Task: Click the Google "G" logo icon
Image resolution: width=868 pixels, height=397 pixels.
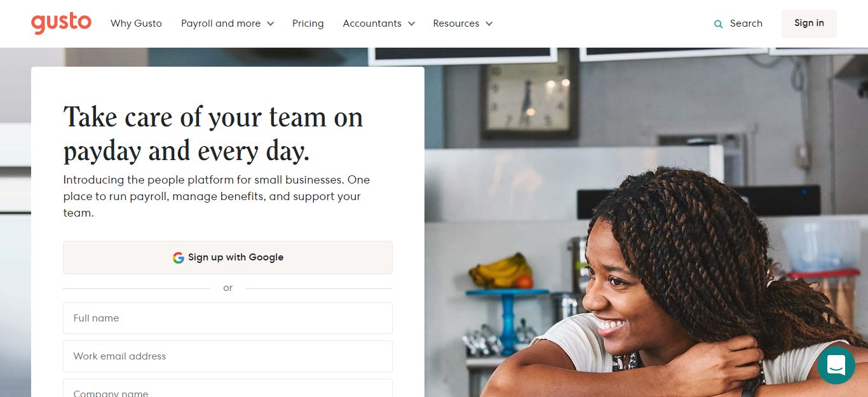Action: coord(179,258)
